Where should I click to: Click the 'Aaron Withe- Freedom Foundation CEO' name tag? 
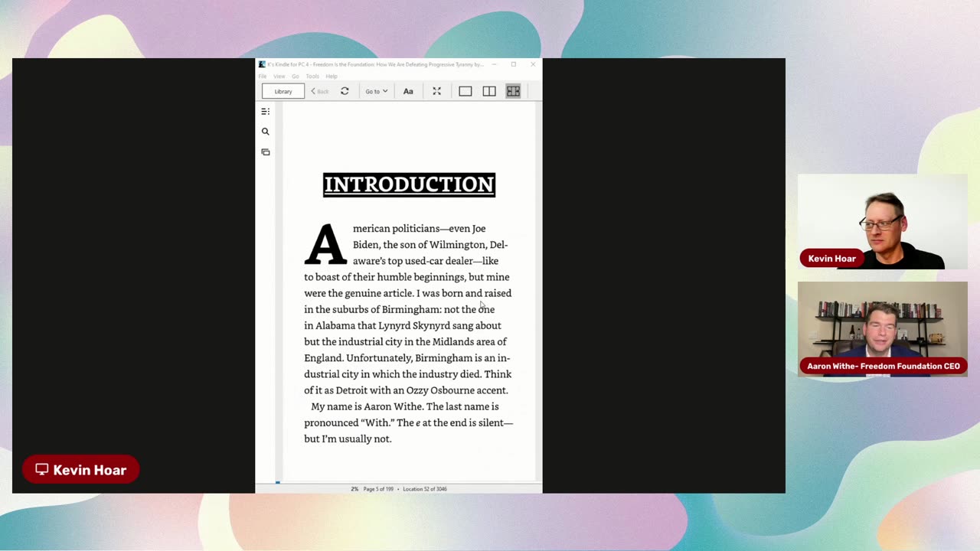pos(884,366)
